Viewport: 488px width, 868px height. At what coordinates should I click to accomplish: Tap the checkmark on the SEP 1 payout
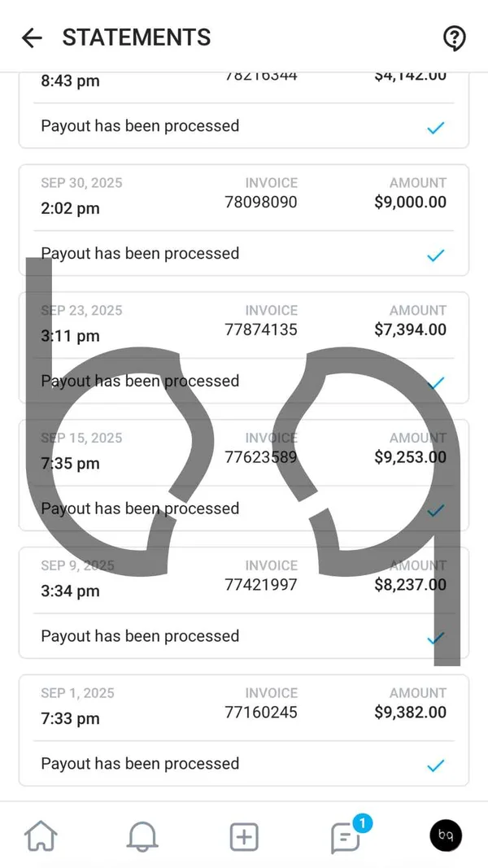[x=436, y=765]
